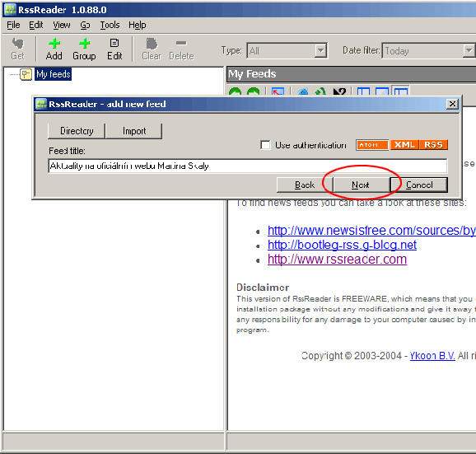Click the orange RSS badge
Viewport: 476px width, 454px height.
433,145
